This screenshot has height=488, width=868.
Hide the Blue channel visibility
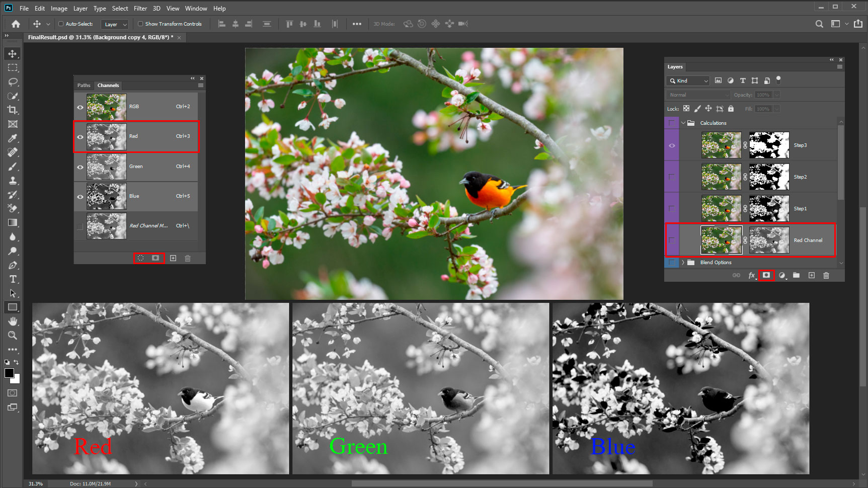coord(80,196)
